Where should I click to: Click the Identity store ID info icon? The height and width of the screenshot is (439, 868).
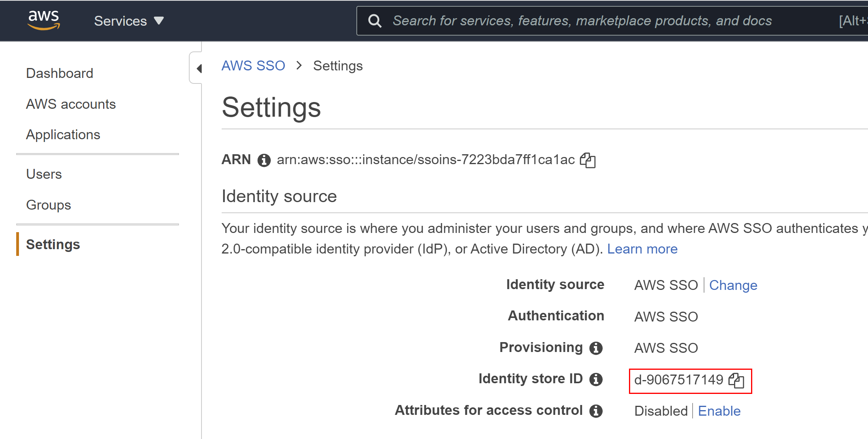click(596, 379)
